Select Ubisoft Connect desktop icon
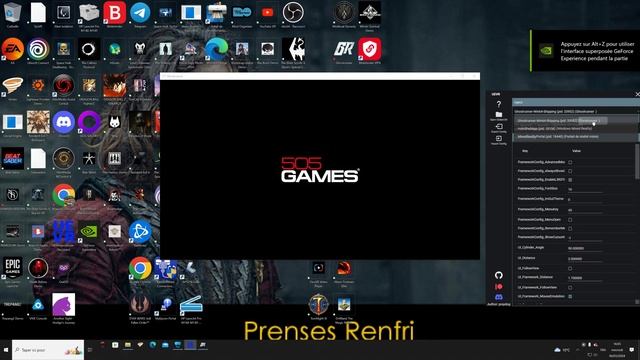Viewport: 640px width, 360px height. point(38,51)
